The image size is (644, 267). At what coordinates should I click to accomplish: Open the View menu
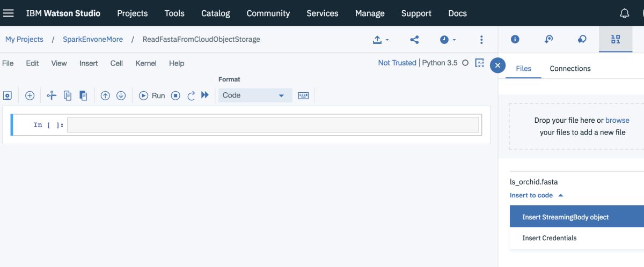pyautogui.click(x=59, y=63)
